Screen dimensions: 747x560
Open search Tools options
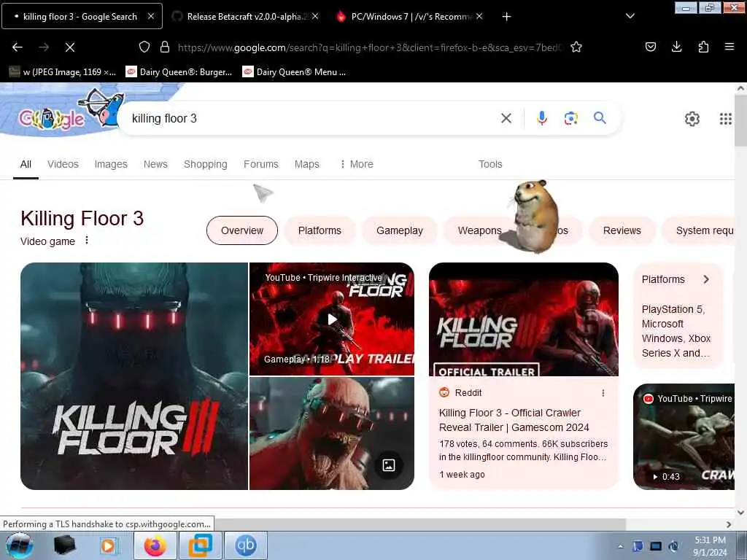490,164
